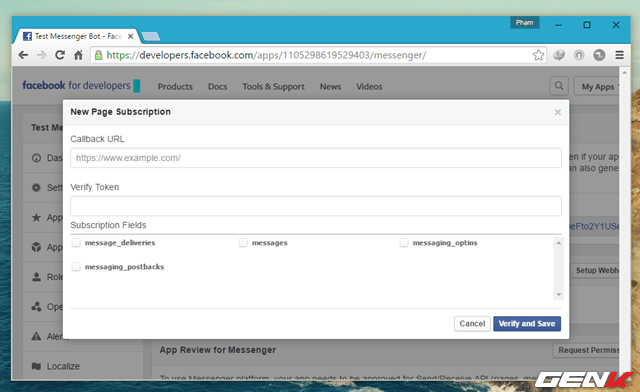Open the My Apps dropdown

point(597,86)
